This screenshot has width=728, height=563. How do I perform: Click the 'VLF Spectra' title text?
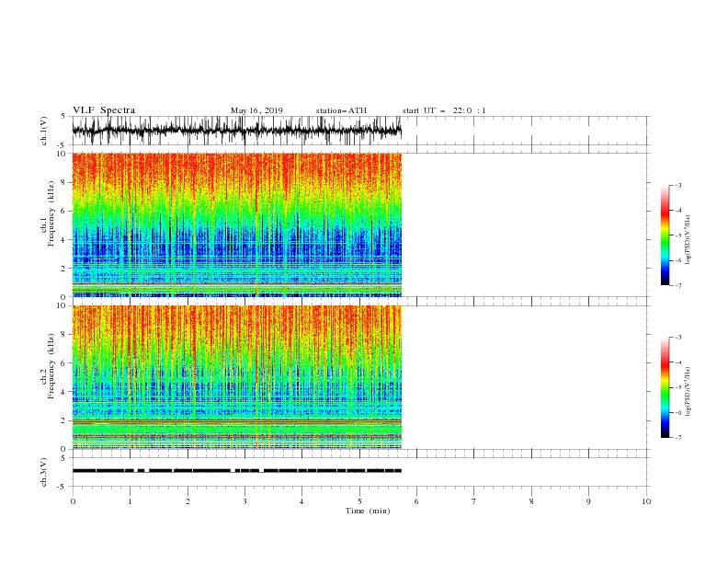coord(104,110)
